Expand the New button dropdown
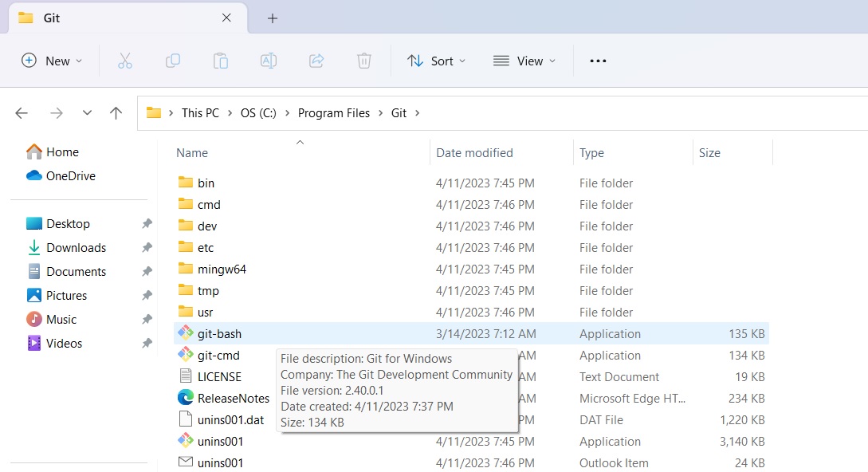 [77, 61]
